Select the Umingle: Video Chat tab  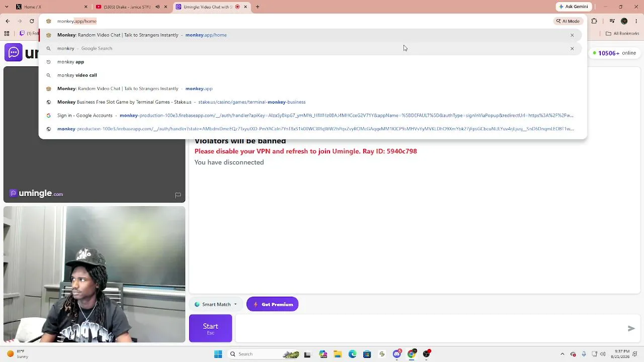pos(212,7)
